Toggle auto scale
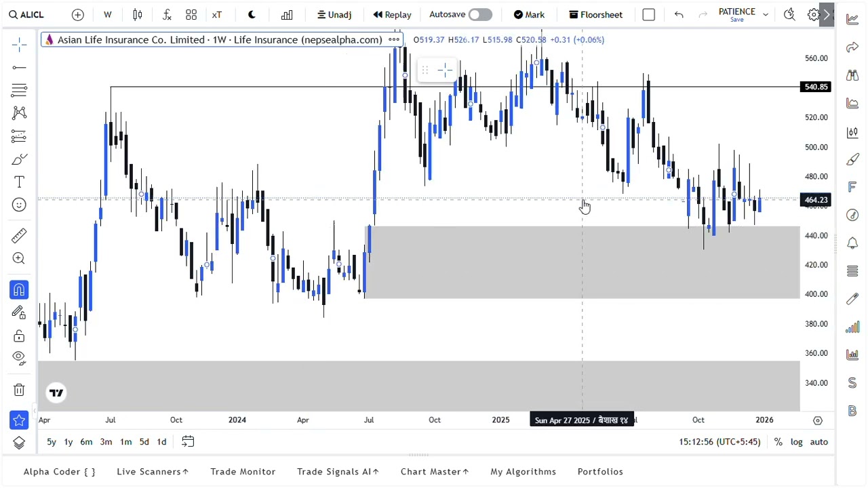Screen dimensions: 868x488 [x=818, y=442]
